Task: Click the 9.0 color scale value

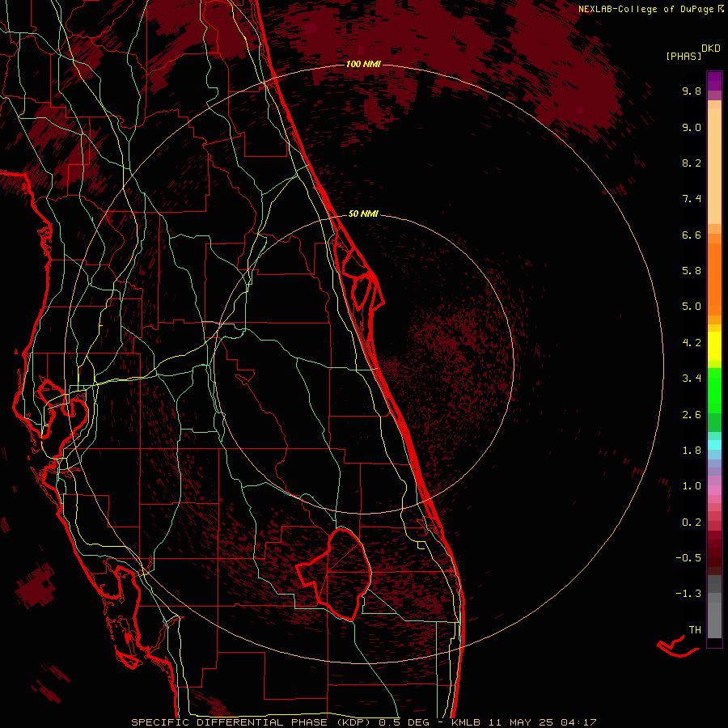Action: tap(692, 127)
